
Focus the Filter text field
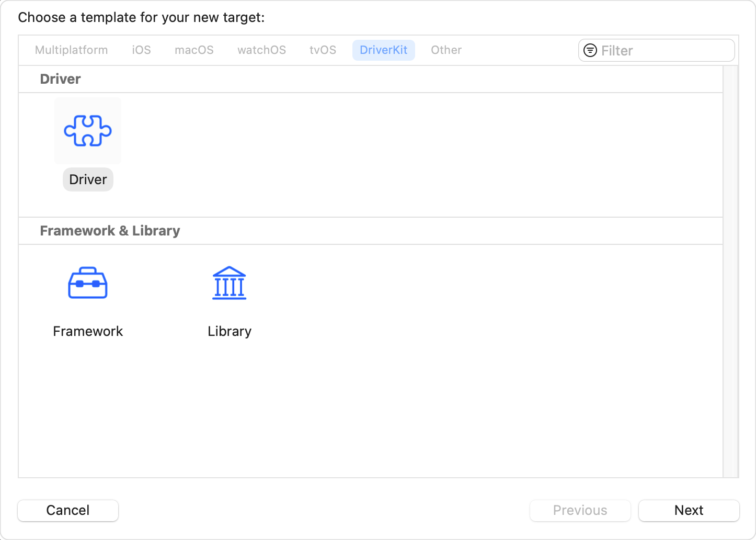click(x=657, y=50)
